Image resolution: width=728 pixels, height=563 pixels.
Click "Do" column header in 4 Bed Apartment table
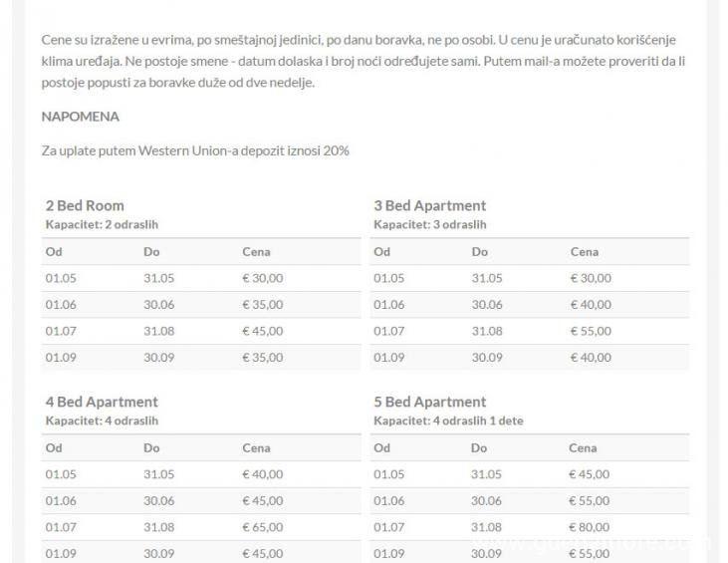[151, 448]
